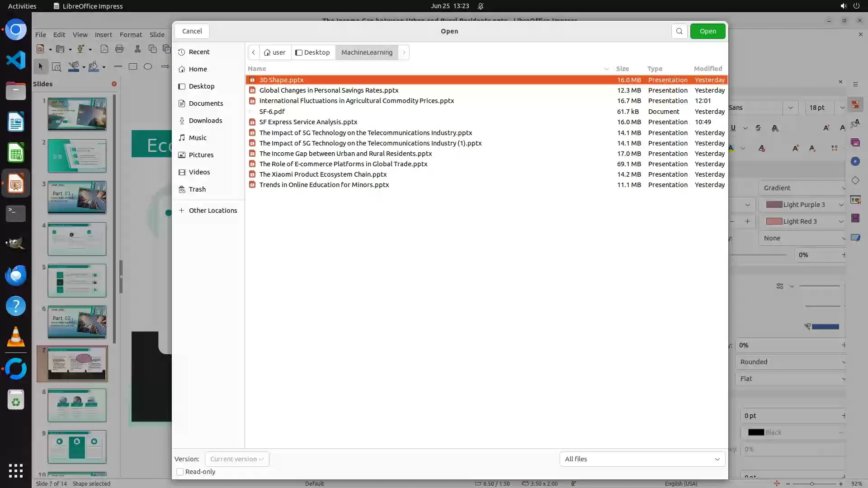Viewport: 868px width, 488px height.
Task: Enable the Read-only checkbox
Action: coord(180,472)
